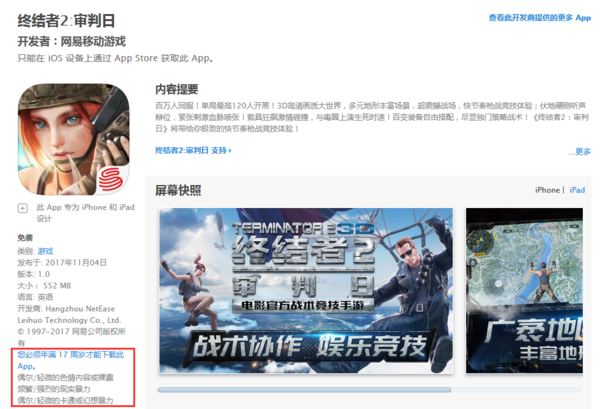Click the 开发商: Hangzhou NetEase text
Image resolution: width=600 pixels, height=409 pixels.
coord(69,314)
